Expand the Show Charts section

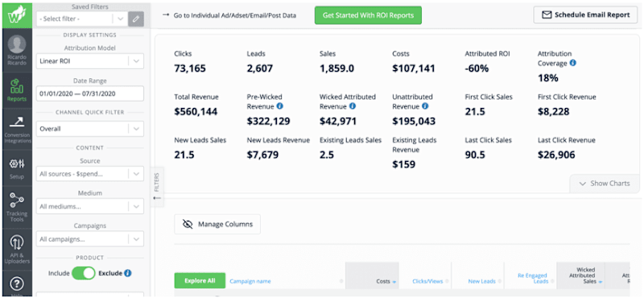point(605,184)
